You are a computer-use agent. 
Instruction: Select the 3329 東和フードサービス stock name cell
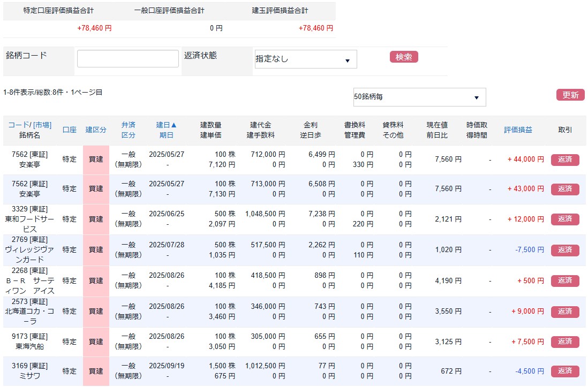point(30,219)
